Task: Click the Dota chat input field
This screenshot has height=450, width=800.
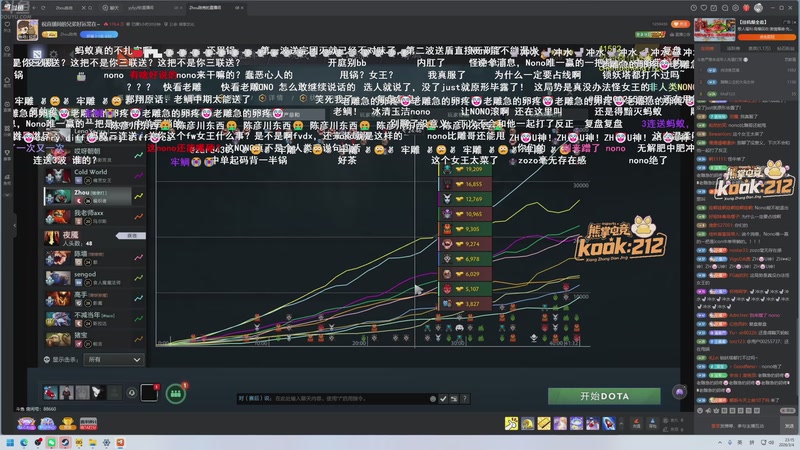Action: tap(332, 398)
